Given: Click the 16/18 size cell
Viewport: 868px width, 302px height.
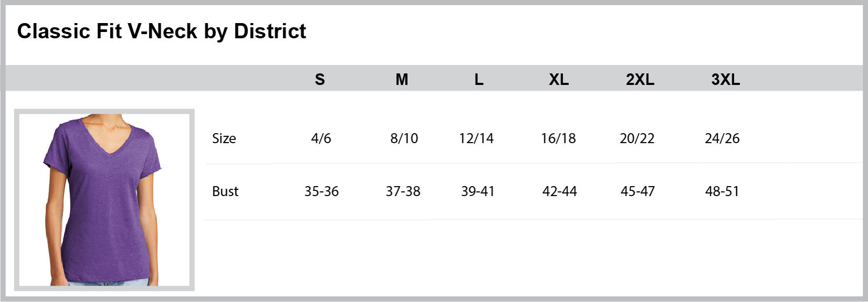Looking at the screenshot, I should click(558, 138).
